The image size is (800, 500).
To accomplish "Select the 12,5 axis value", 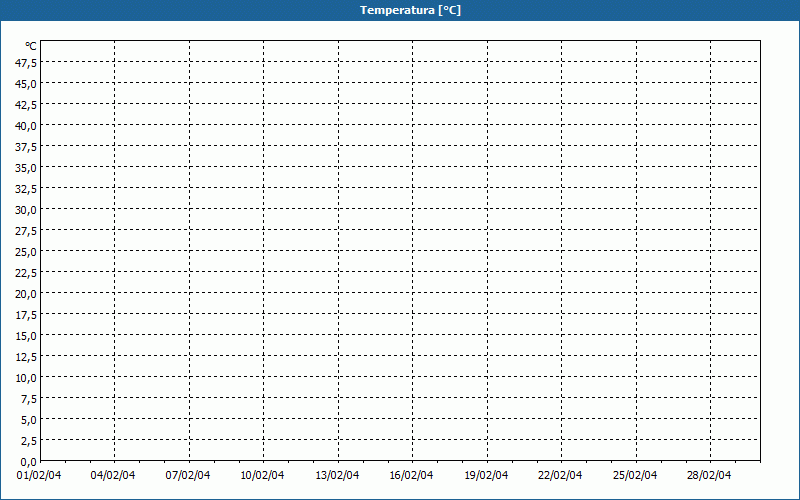I will coord(26,357).
